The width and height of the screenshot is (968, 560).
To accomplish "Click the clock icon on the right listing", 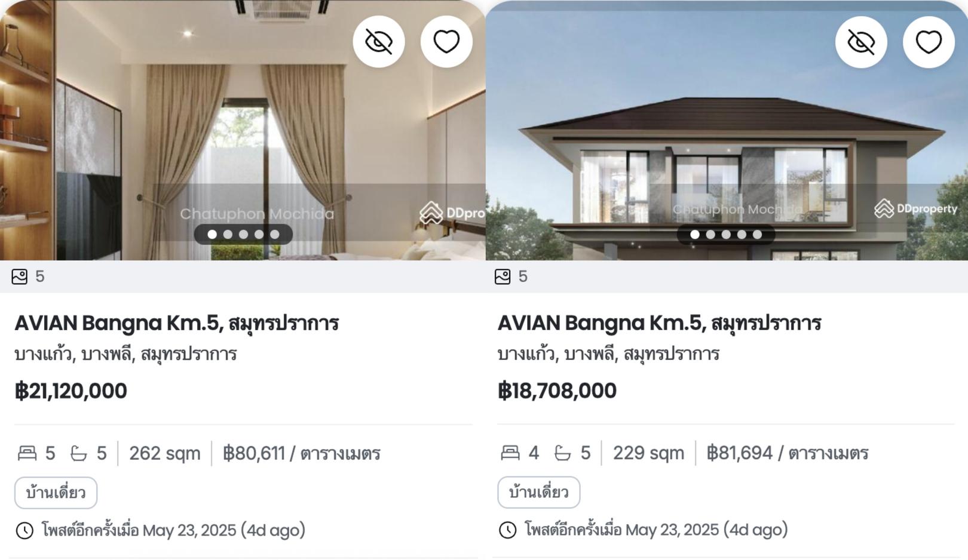I will pyautogui.click(x=507, y=530).
